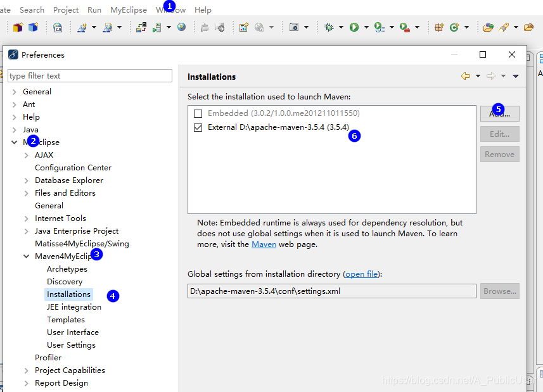Click the greyed globe page toolbar icon
543x392 pixels.
[259, 27]
